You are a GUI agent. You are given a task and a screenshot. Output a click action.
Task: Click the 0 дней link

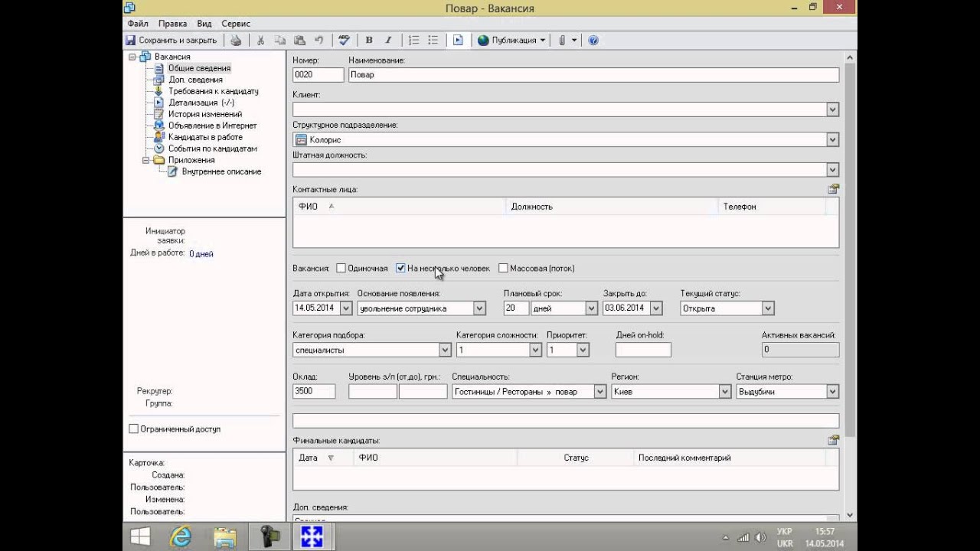pyautogui.click(x=201, y=254)
